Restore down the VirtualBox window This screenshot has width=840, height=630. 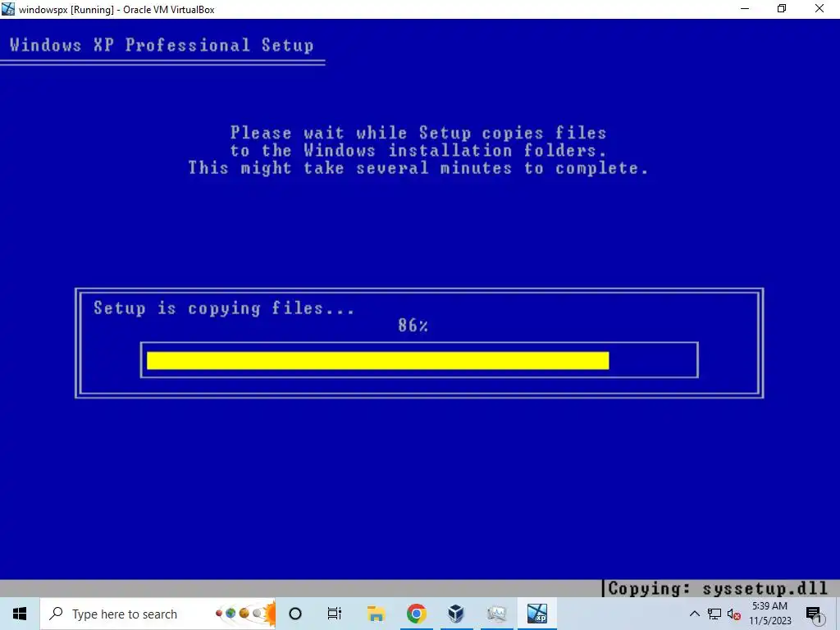782,9
